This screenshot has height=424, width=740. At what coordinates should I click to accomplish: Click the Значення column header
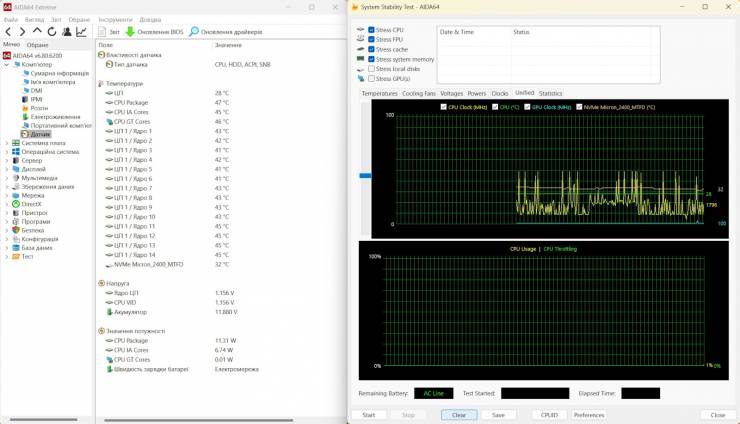(x=228, y=45)
